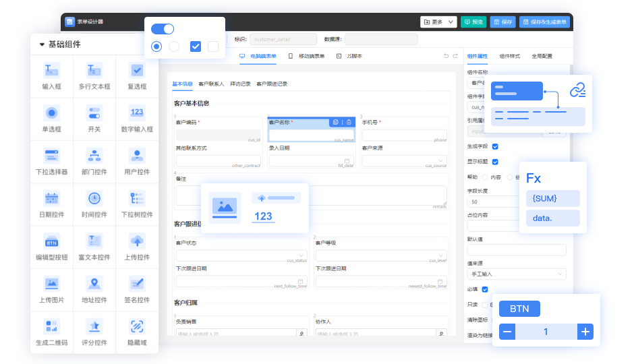634x364 pixels.
Task: Select the 单选框 component icon
Action: [x=52, y=113]
